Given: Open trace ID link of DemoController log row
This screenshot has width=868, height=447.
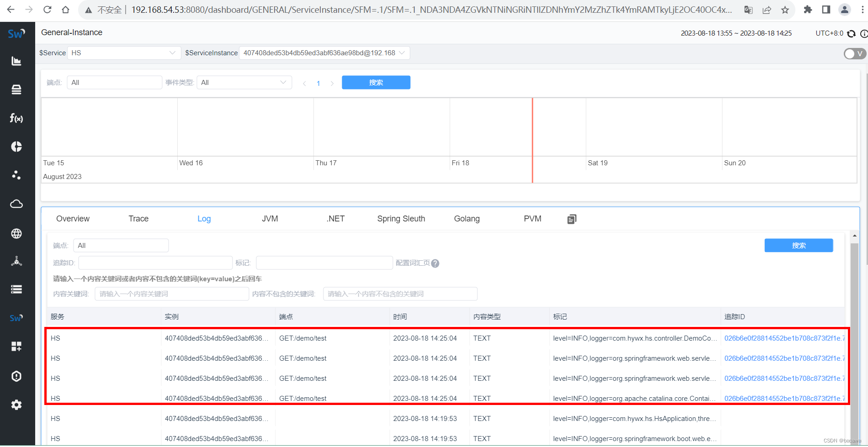Looking at the screenshot, I should coord(784,338).
